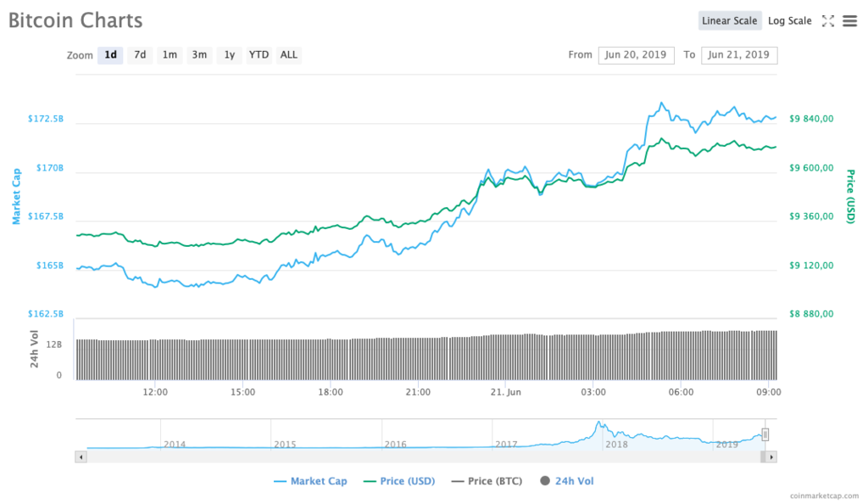
Task: Click the 06:00 time axis label
Action: point(681,391)
